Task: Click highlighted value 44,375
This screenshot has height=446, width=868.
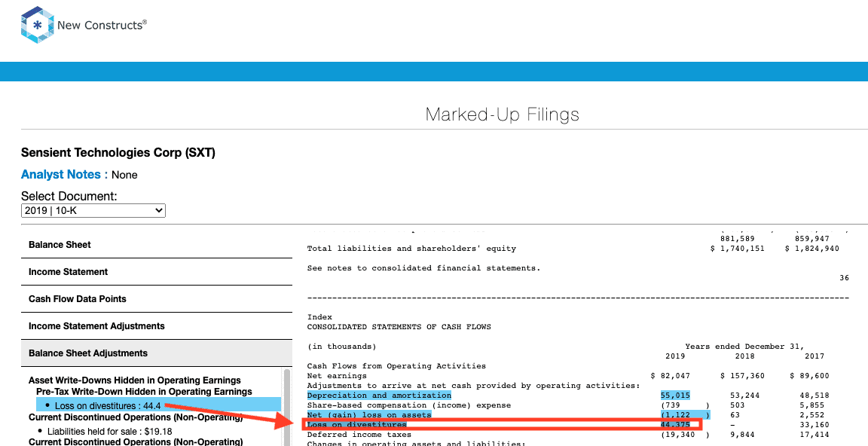Action: (x=675, y=424)
